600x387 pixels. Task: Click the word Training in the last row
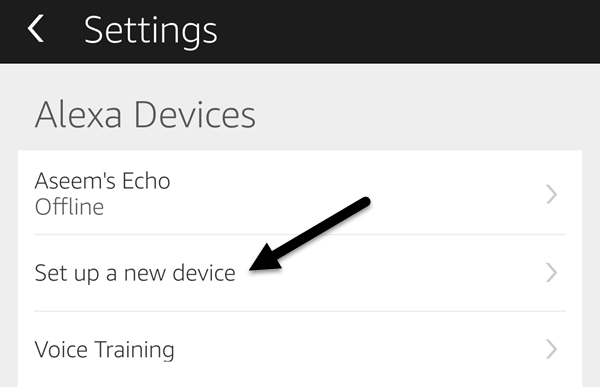(134, 351)
